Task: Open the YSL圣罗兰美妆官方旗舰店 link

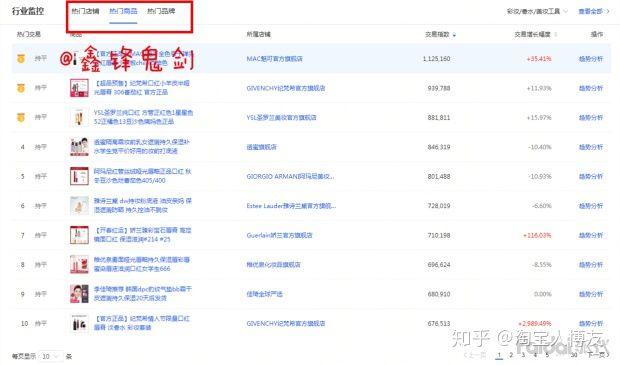Action: point(281,117)
